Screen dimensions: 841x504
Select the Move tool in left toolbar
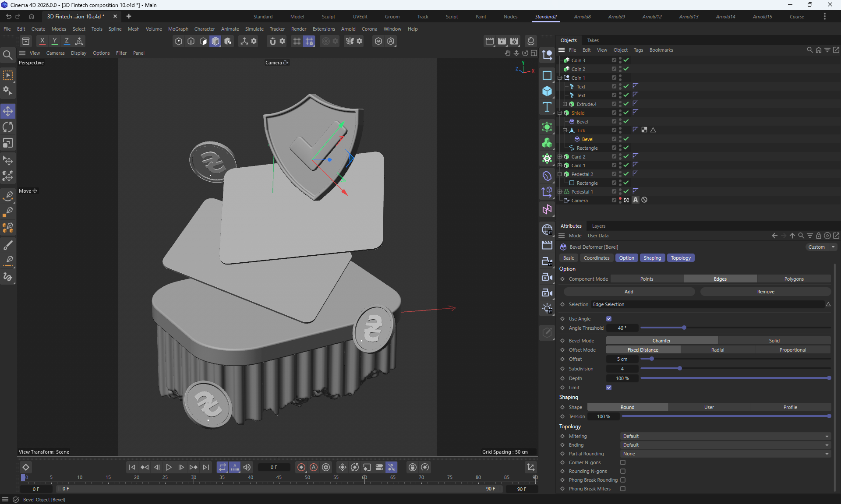pos(8,111)
